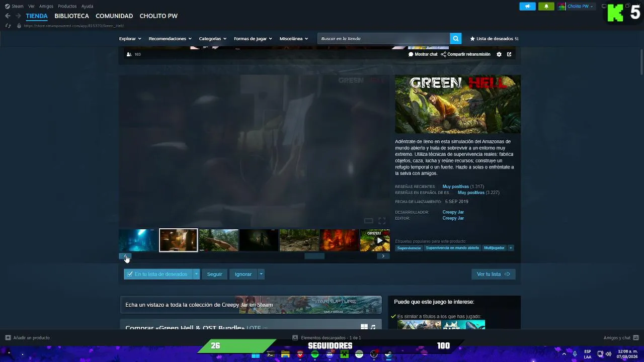The image size is (644, 362).
Task: Click the padlock icon beside the URL
Action: click(x=19, y=26)
